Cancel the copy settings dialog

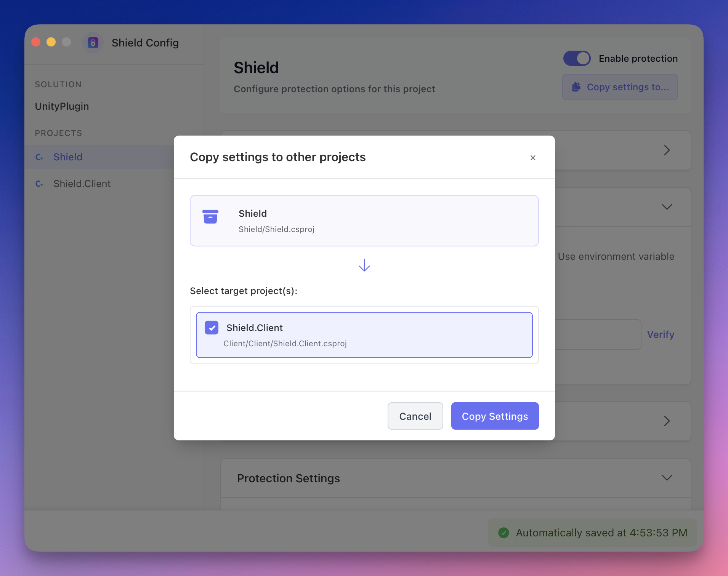coord(415,416)
